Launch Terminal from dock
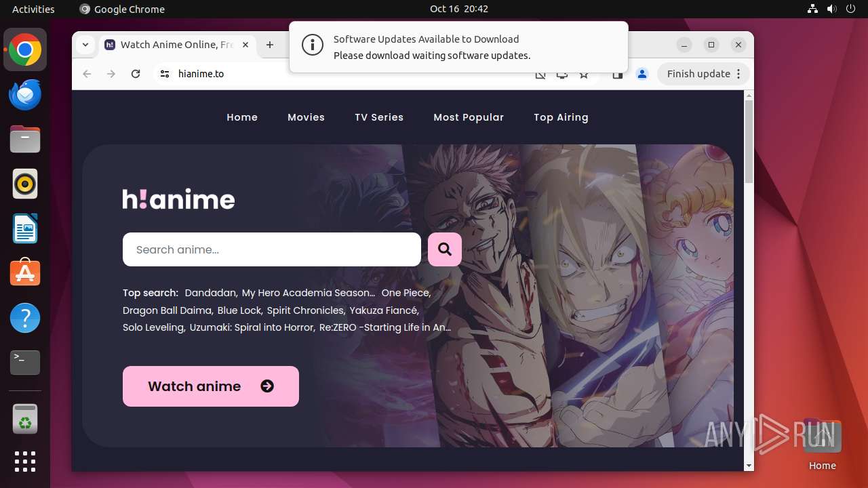Viewport: 868px width, 488px height. click(25, 363)
